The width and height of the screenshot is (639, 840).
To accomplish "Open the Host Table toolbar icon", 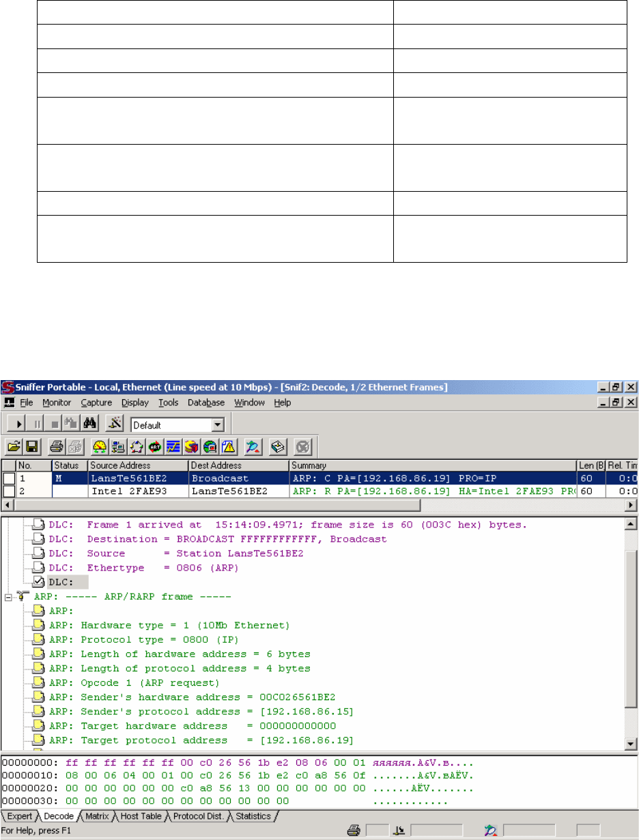I will pos(117,447).
